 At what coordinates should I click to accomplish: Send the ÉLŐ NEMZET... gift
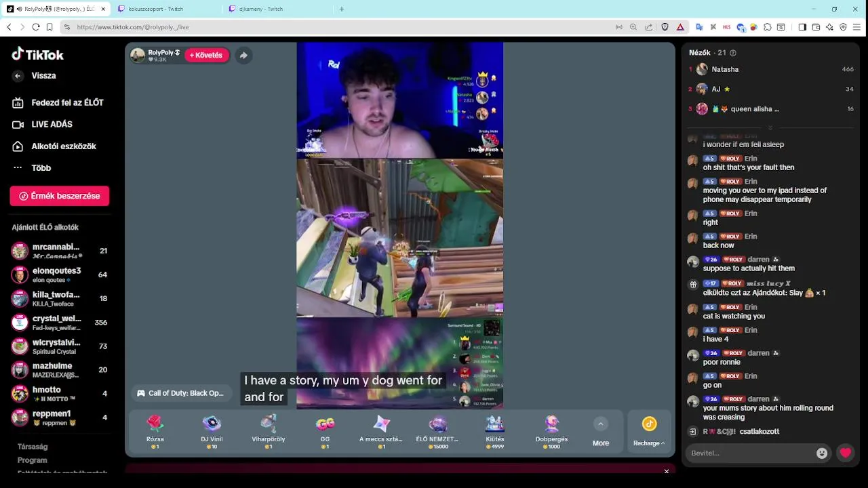click(x=437, y=431)
